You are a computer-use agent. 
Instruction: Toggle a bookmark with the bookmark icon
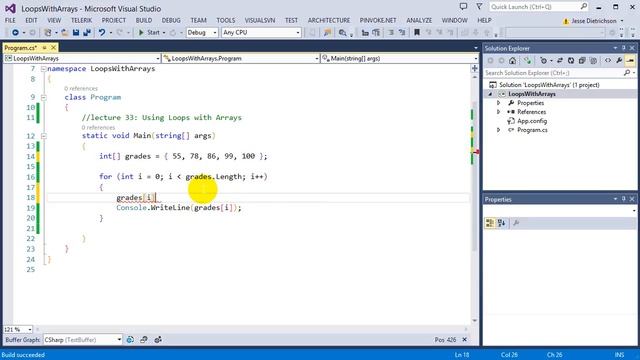(x=417, y=32)
